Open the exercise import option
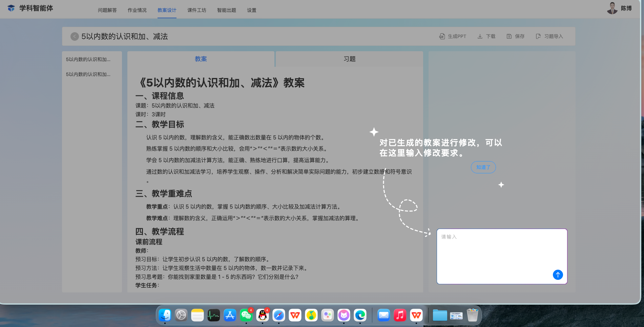Image resolution: width=644 pixels, height=327 pixels. point(549,36)
